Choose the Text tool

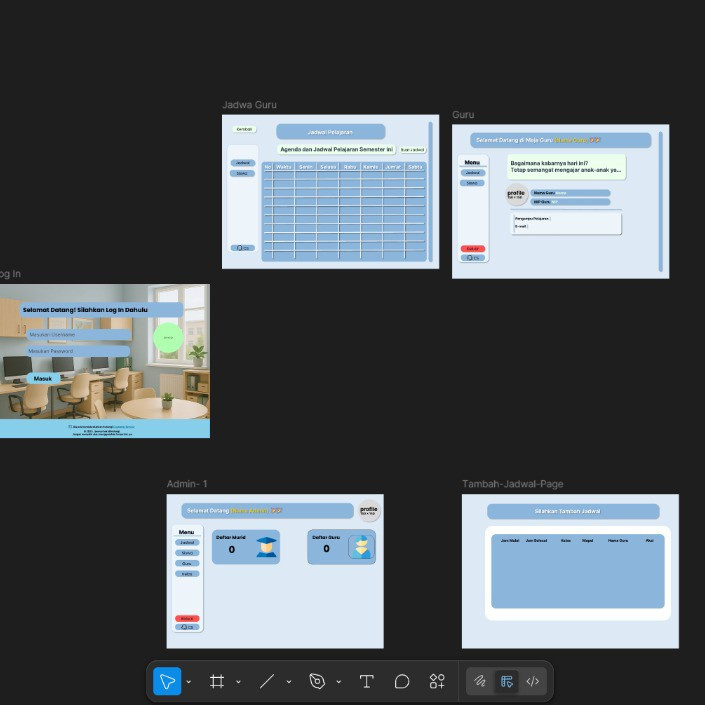coord(366,681)
